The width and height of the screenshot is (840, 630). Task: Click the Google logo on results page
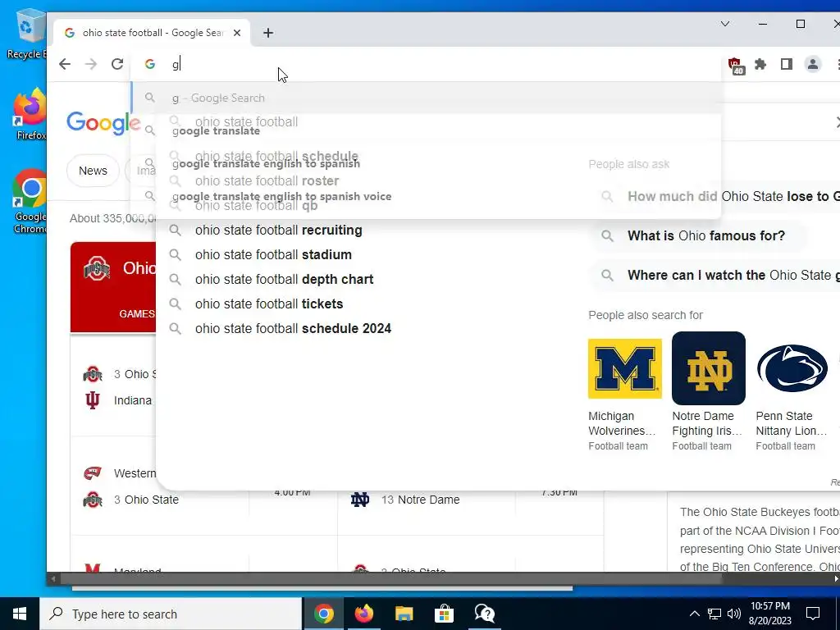coord(103,123)
